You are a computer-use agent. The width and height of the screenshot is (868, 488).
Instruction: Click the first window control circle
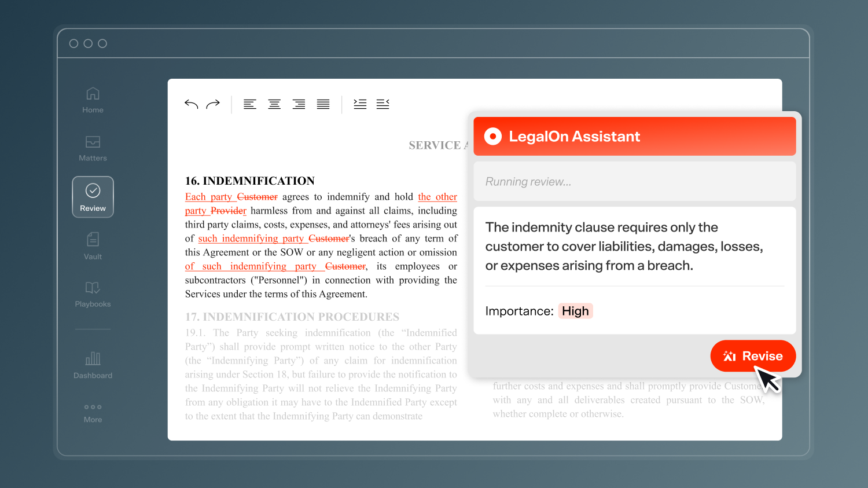pos(73,43)
